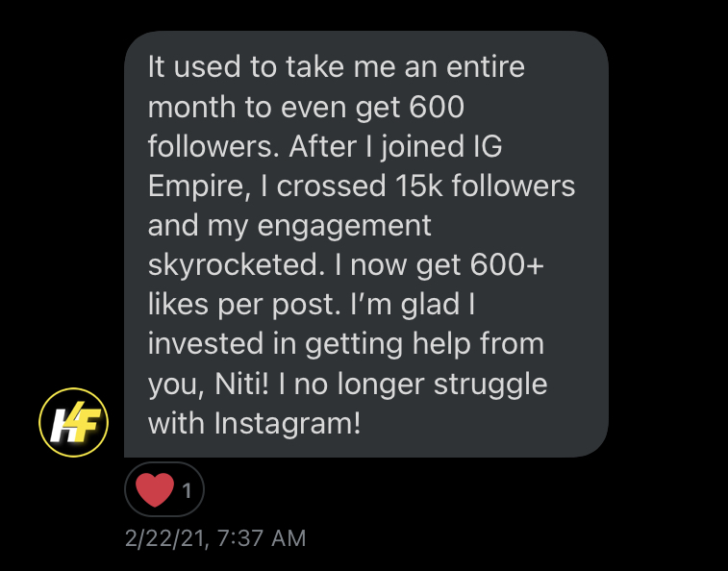Click the phrase 'invested in getting help from'

(x=346, y=345)
